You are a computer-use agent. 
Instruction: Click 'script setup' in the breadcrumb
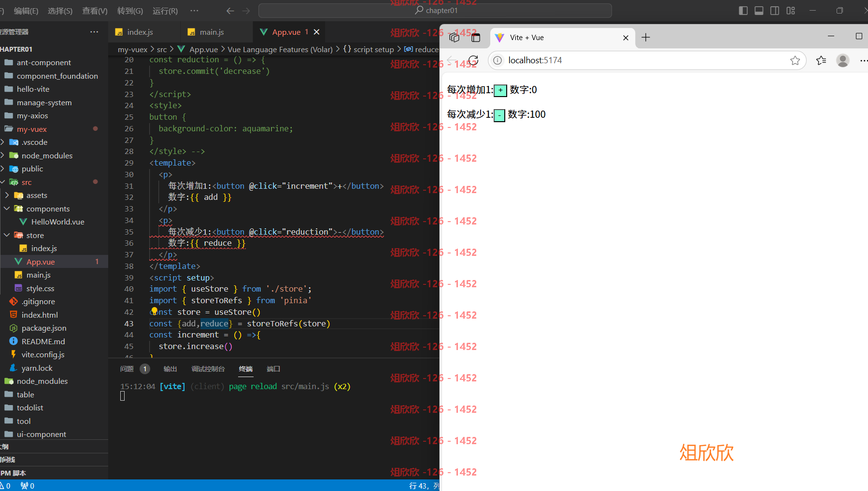[x=373, y=50]
